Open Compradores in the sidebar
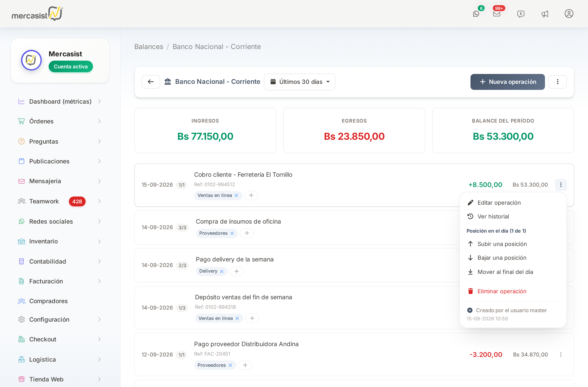 pos(60,301)
